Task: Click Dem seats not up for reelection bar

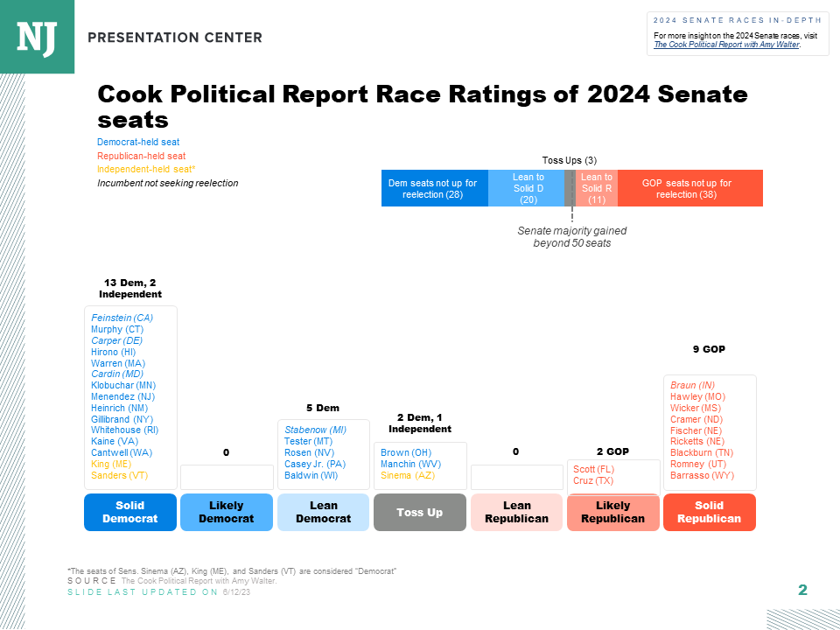Action: click(x=434, y=188)
